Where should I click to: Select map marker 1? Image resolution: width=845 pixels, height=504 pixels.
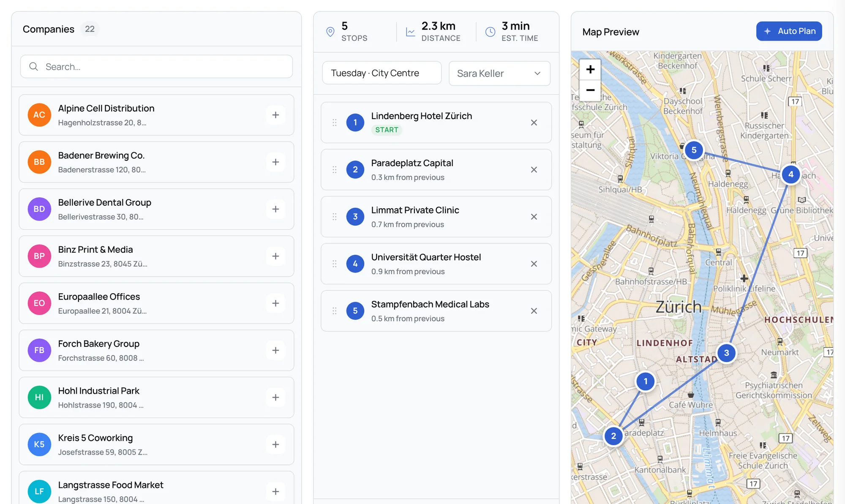[645, 381]
